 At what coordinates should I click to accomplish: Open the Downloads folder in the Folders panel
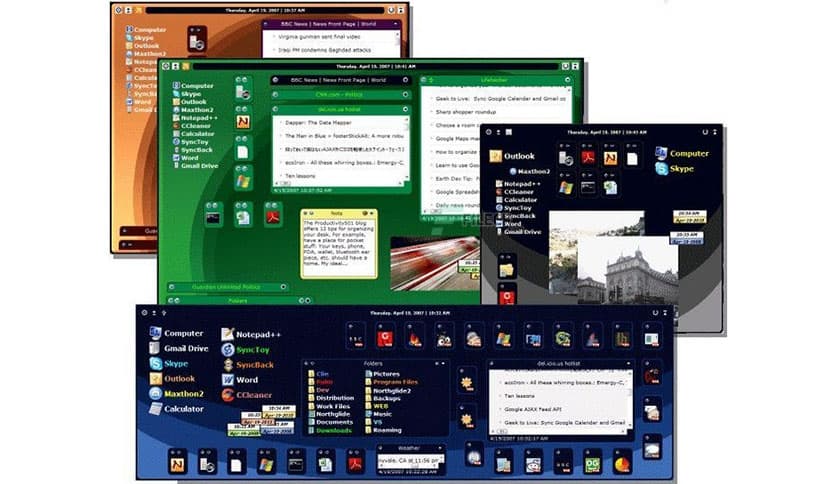[330, 430]
